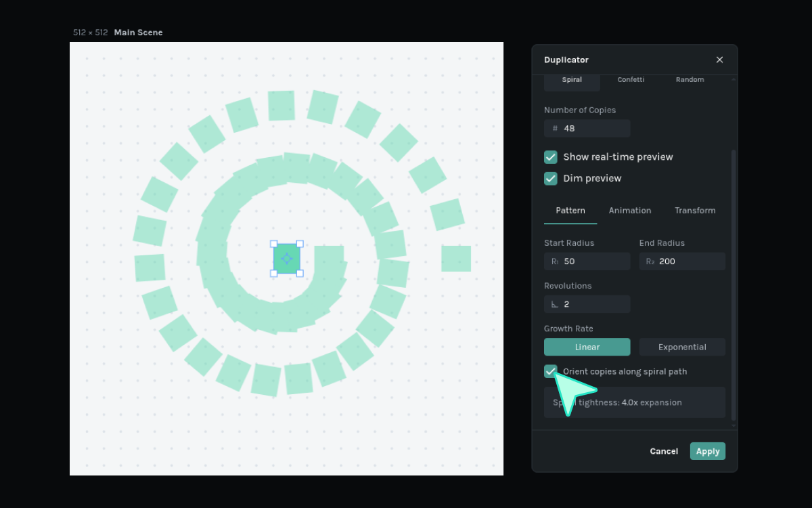Viewport: 812px width, 508px height.
Task: Click the angle icon in Revolutions field
Action: [555, 304]
